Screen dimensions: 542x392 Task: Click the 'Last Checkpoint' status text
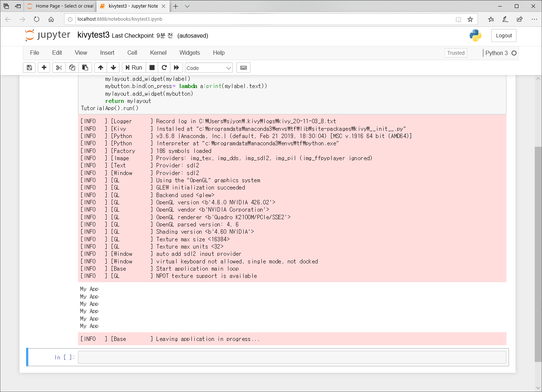[142, 36]
